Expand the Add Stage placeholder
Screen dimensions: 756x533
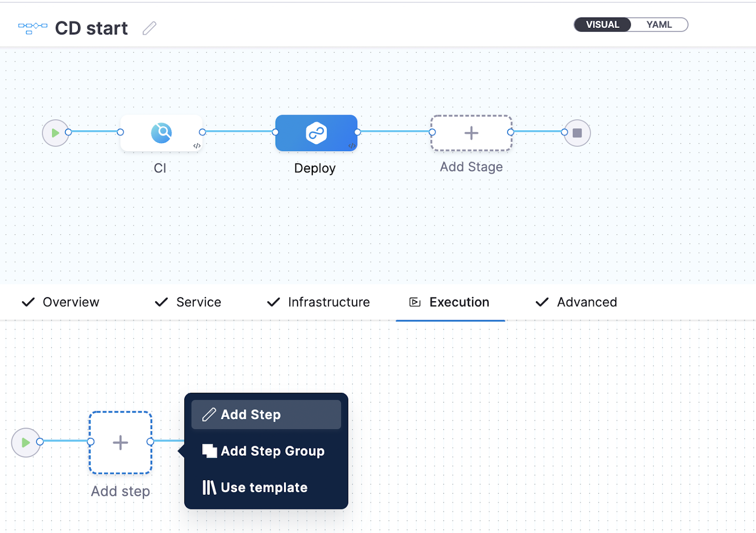tap(471, 133)
